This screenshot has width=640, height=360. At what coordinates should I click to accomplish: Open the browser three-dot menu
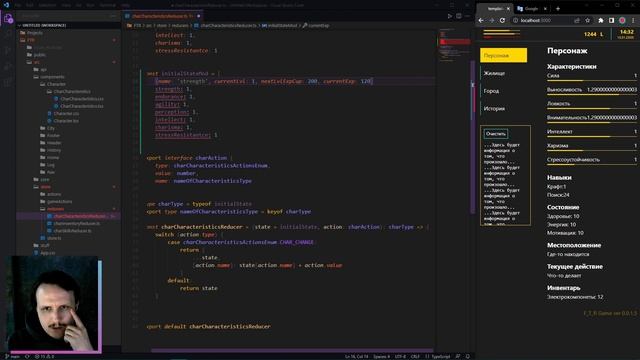(633, 20)
